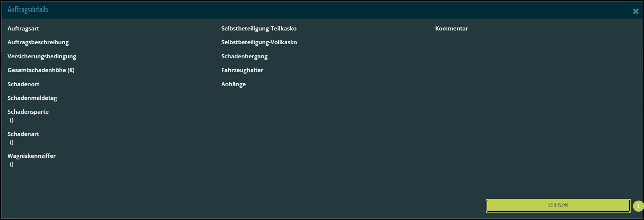The width and height of the screenshot is (644, 220).
Task: Select the Schadensparte label
Action: pos(28,112)
